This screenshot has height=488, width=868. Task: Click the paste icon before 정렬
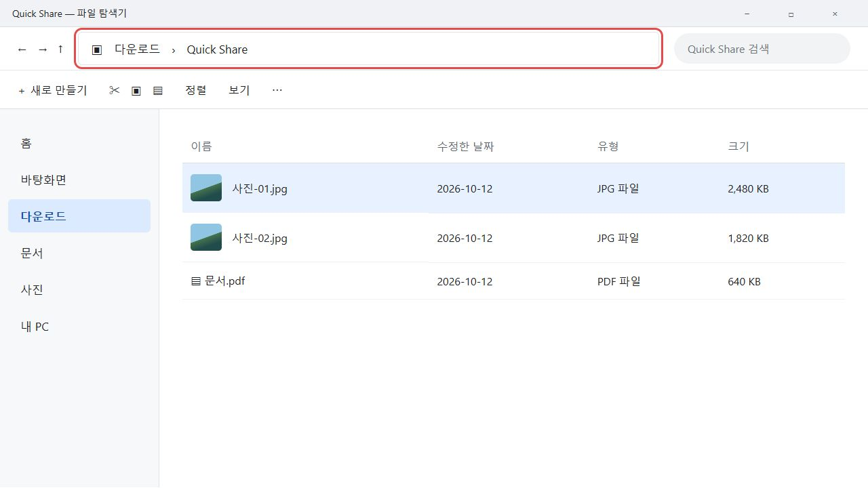point(158,90)
